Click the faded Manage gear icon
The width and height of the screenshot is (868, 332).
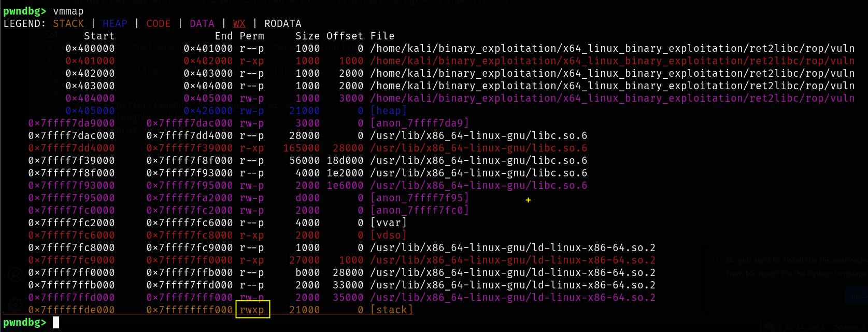16,305
